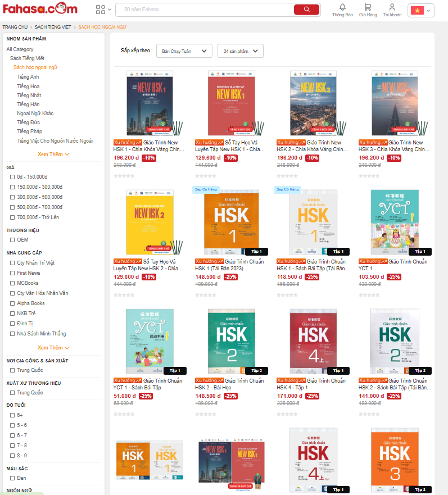Click the Fahasa.com logo
448x495 pixels.
point(40,8)
